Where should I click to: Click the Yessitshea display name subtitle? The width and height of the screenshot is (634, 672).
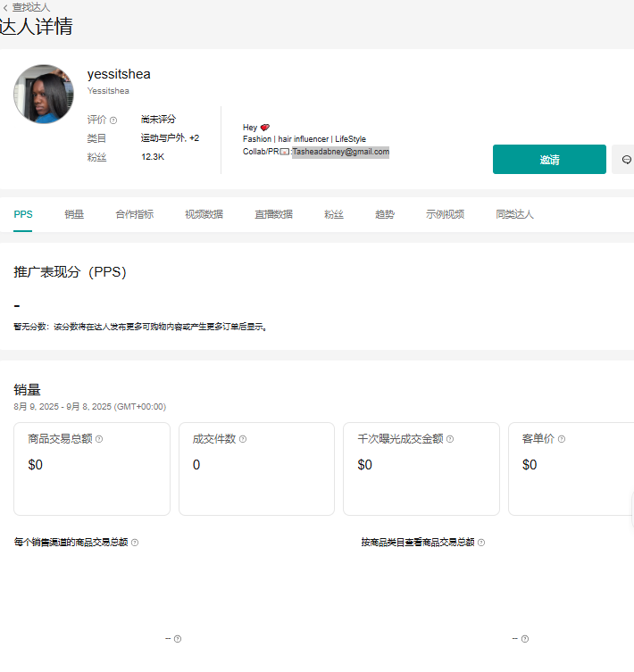click(x=108, y=91)
